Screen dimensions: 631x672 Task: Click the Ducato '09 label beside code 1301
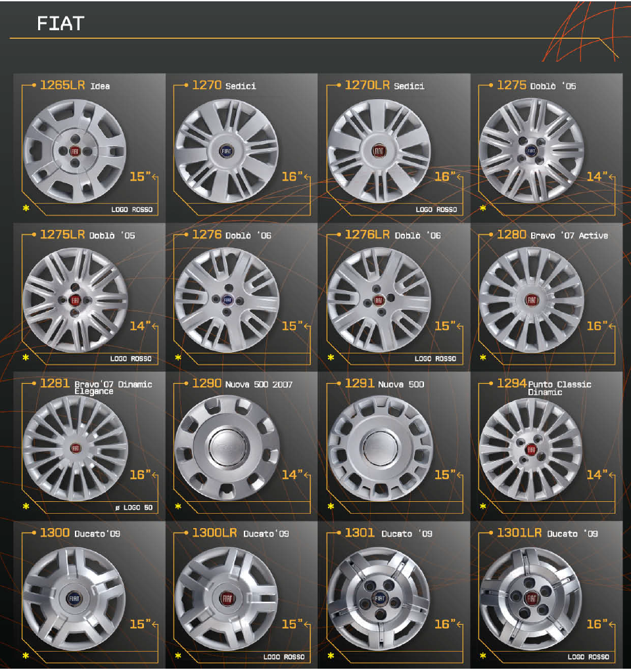click(407, 533)
